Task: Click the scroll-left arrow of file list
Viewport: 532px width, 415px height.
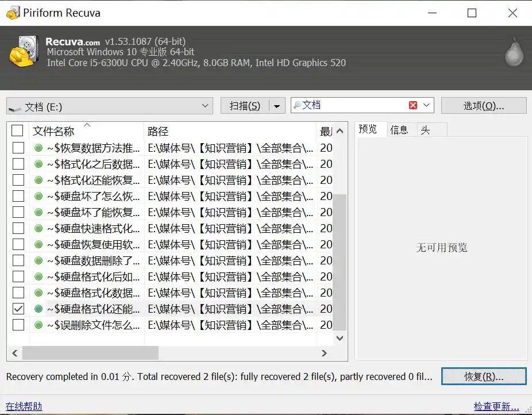Action: point(14,353)
